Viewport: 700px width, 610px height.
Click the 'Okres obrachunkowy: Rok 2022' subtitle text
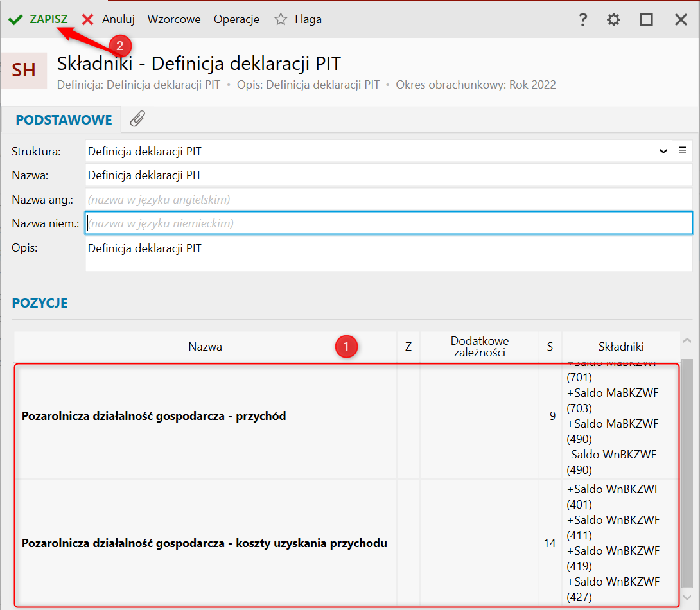click(x=476, y=85)
